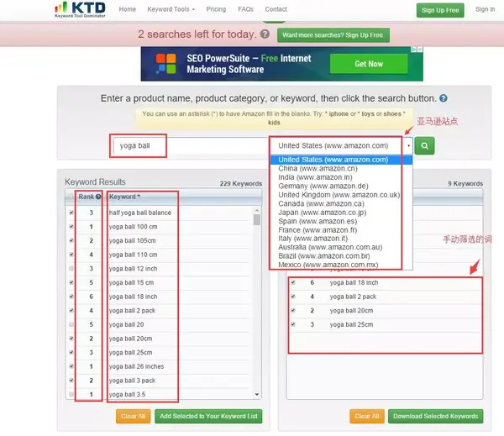Screen dimensions: 504x436
Task: Click yoga ball 20cm in right list
Action: (351, 311)
